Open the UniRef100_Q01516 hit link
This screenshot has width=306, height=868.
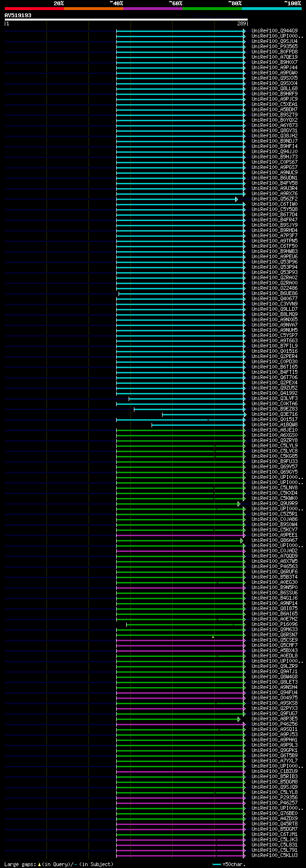[x=274, y=351]
